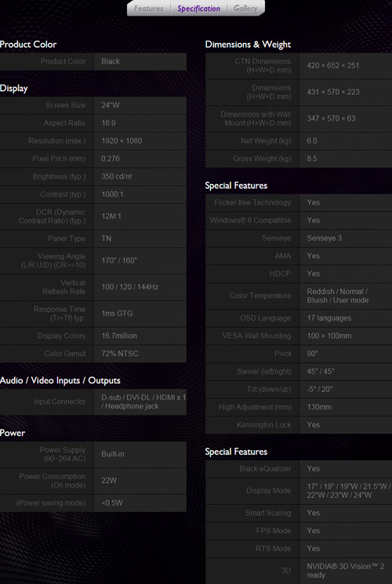The height and width of the screenshot is (584, 392).
Task: Click the HDCP row label
Action: tap(280, 274)
